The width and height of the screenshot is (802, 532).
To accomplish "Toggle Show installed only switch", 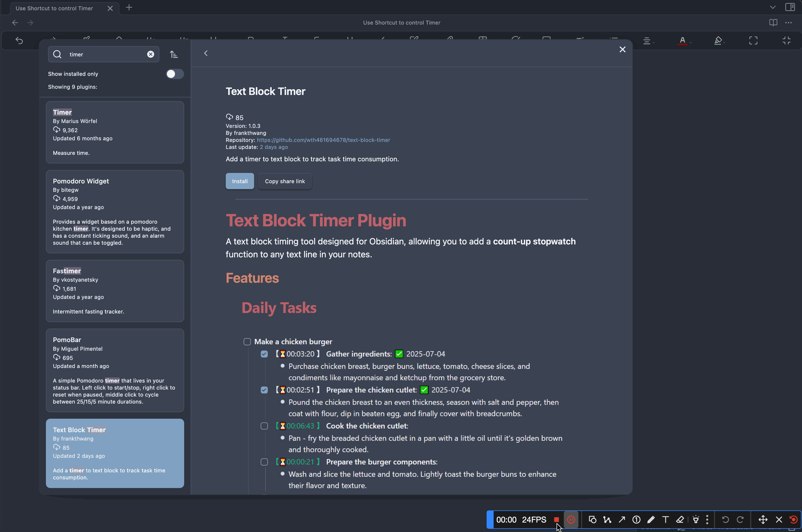I will pyautogui.click(x=174, y=74).
